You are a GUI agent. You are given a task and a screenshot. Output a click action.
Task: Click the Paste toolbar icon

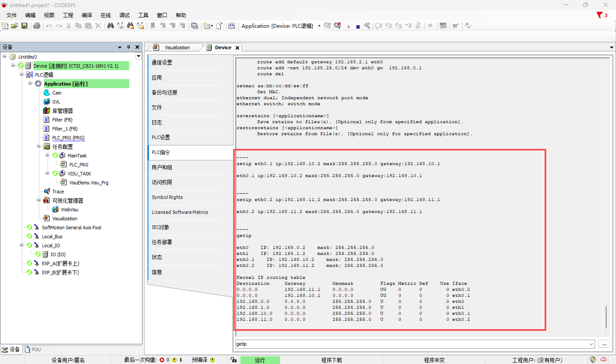pyautogui.click(x=88, y=25)
